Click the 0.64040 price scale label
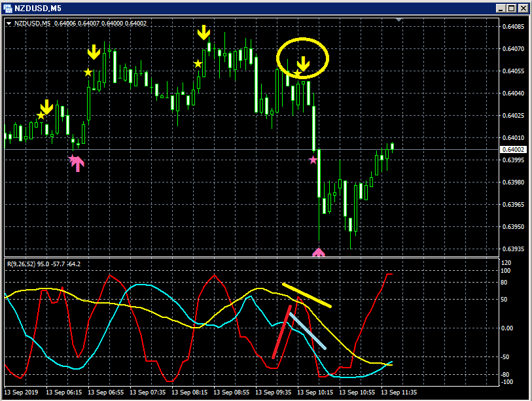532x401 pixels. point(513,94)
